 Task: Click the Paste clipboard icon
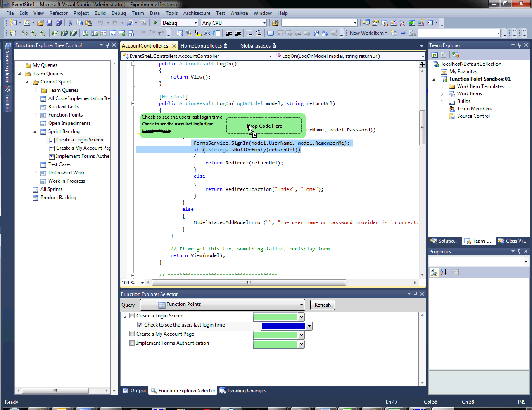pyautogui.click(x=88, y=23)
